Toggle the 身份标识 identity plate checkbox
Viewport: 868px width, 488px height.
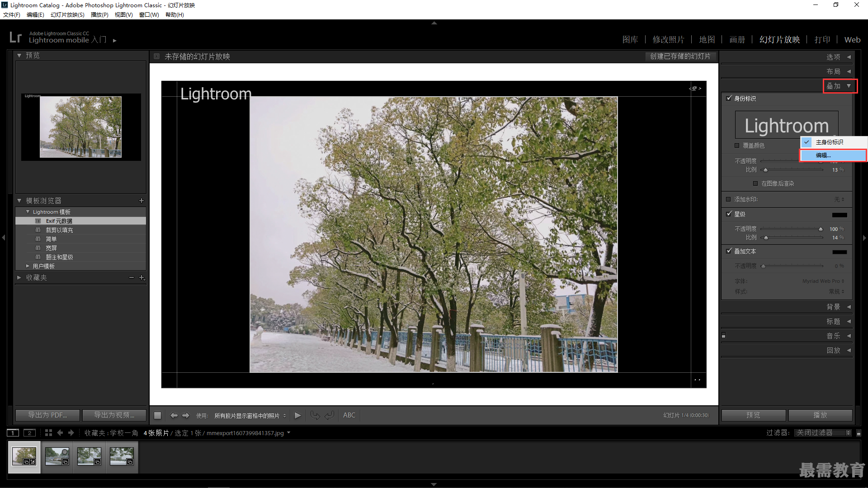coord(729,98)
